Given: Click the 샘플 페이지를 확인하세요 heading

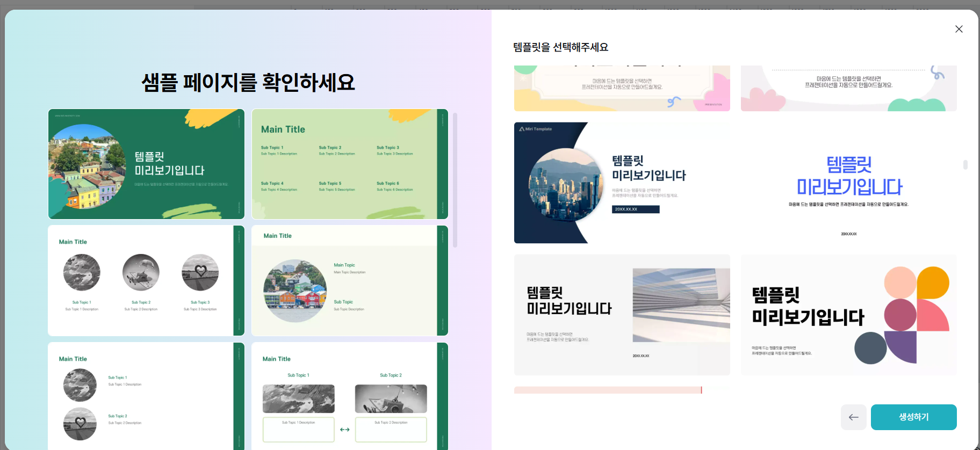Looking at the screenshot, I should click(248, 82).
